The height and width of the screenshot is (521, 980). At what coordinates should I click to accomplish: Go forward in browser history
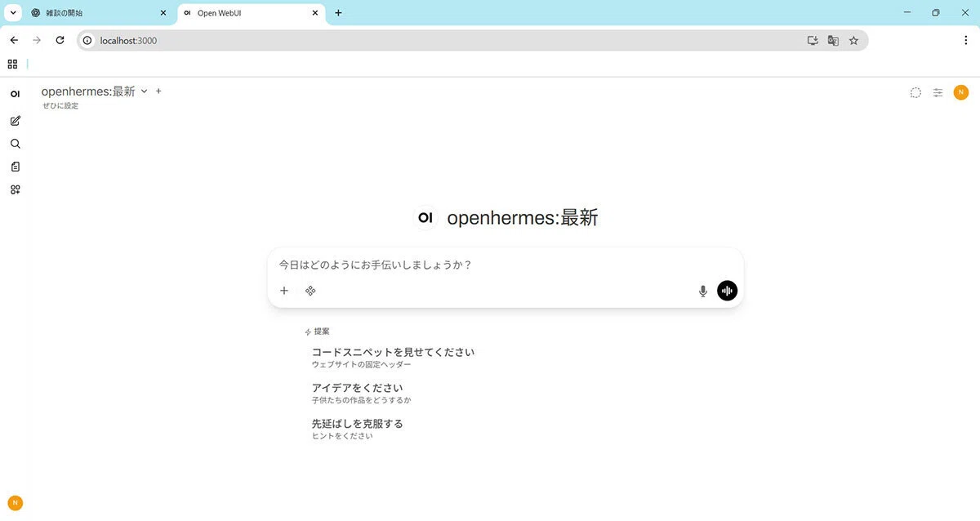pyautogui.click(x=37, y=40)
